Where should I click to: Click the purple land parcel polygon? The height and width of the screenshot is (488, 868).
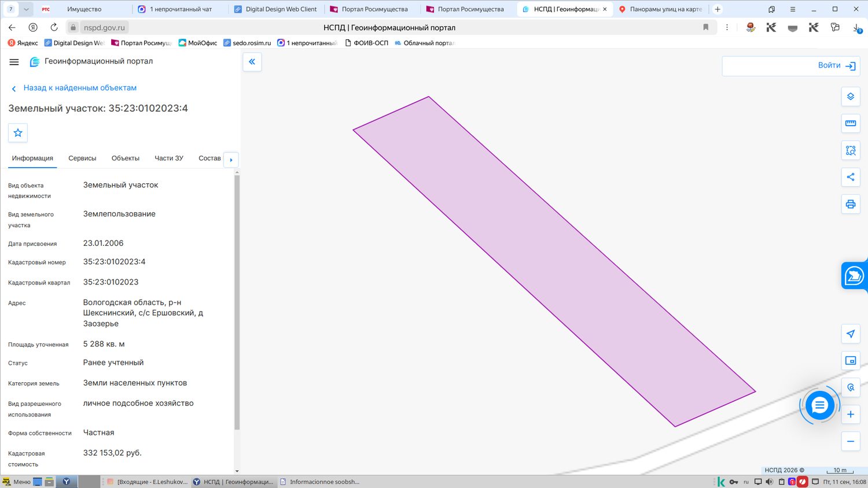554,261
